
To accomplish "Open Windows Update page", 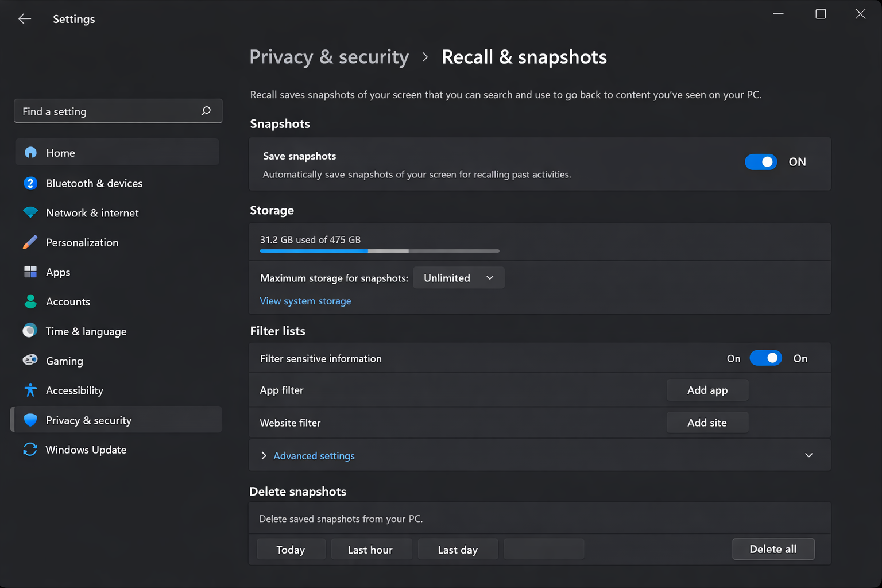I will 117,450.
